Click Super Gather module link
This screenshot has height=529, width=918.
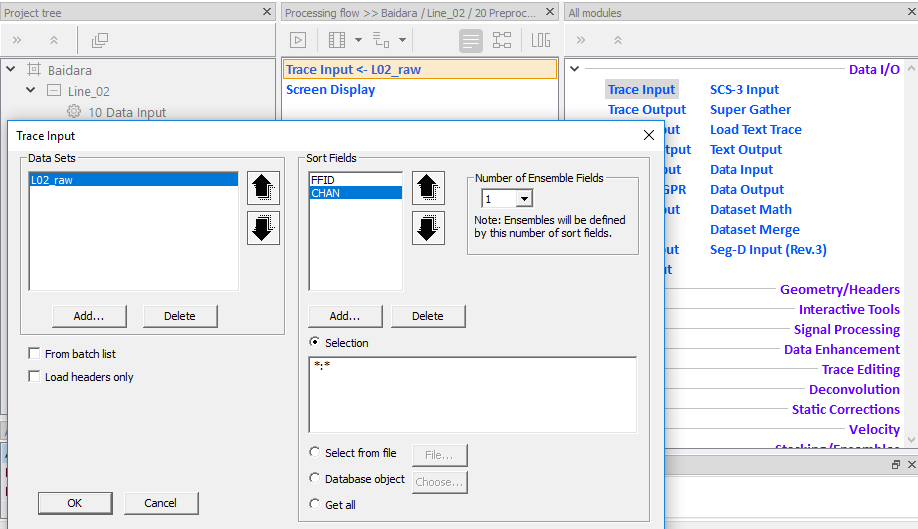click(x=750, y=109)
